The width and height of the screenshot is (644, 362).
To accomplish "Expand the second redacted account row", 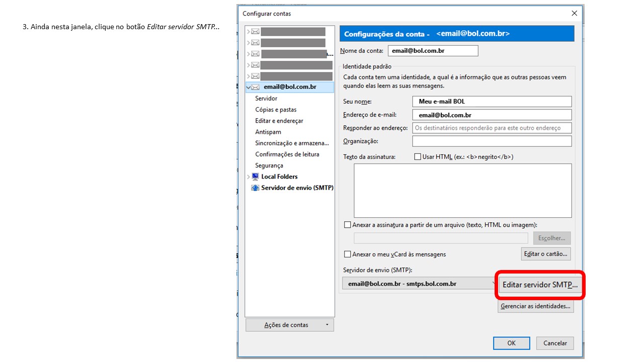I will coord(249,42).
